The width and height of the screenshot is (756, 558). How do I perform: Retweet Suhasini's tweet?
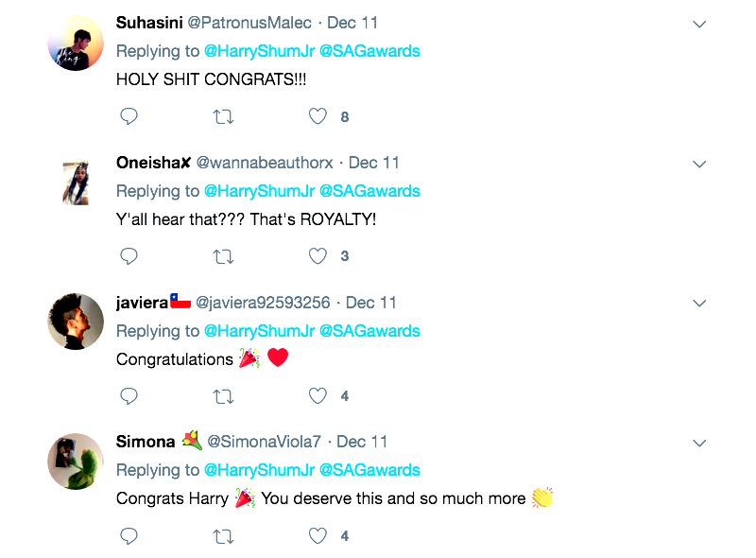coord(224,116)
